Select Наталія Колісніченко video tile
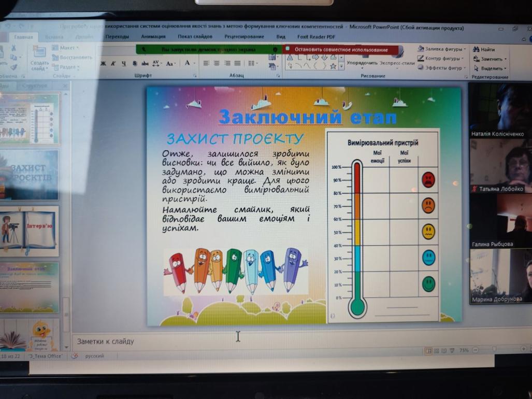Image resolution: width=532 pixels, height=399 pixels. (x=500, y=110)
